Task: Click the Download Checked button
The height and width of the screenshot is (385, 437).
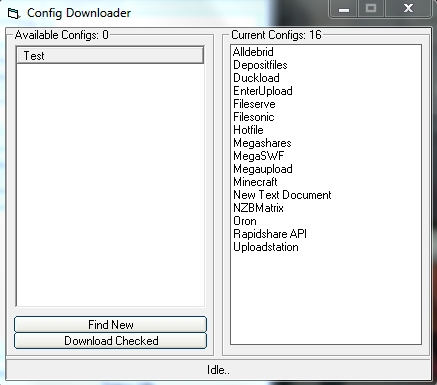Action: coord(110,341)
